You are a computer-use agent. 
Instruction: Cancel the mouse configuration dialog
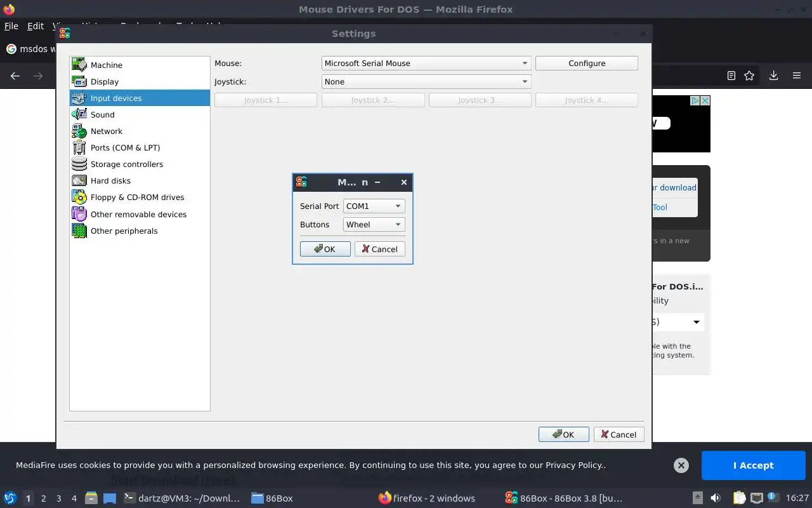click(380, 249)
